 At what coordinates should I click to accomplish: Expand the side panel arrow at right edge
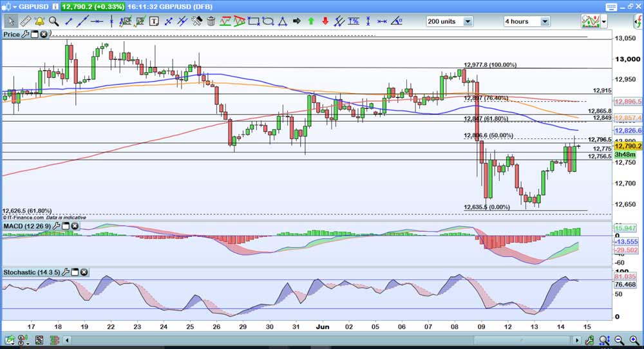[639, 21]
